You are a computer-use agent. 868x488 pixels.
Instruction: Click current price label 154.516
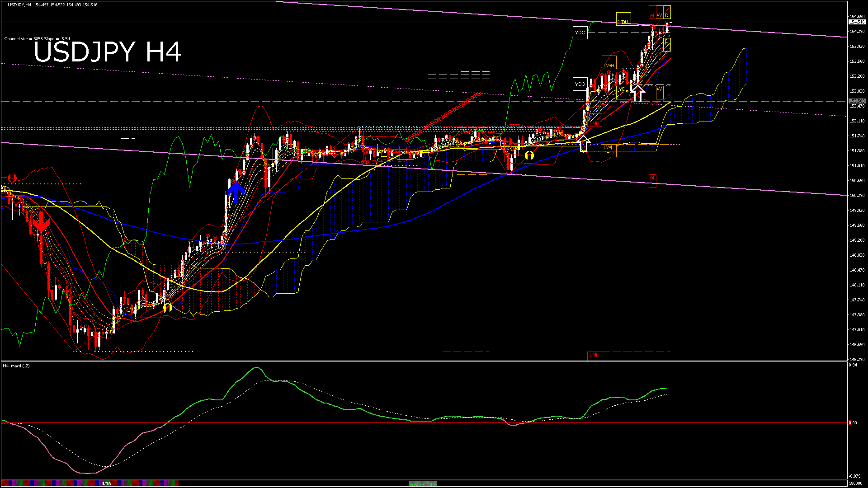coord(857,22)
